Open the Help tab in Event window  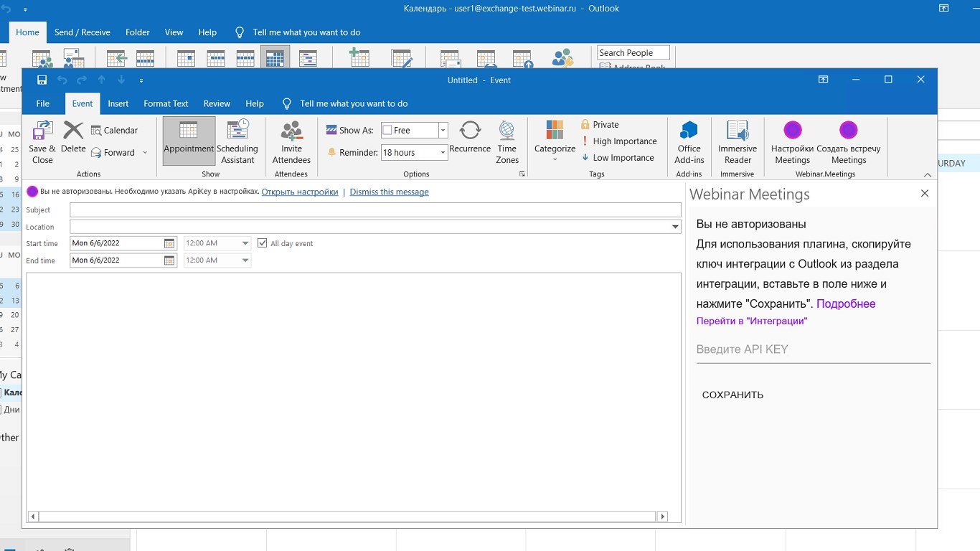pos(255,104)
